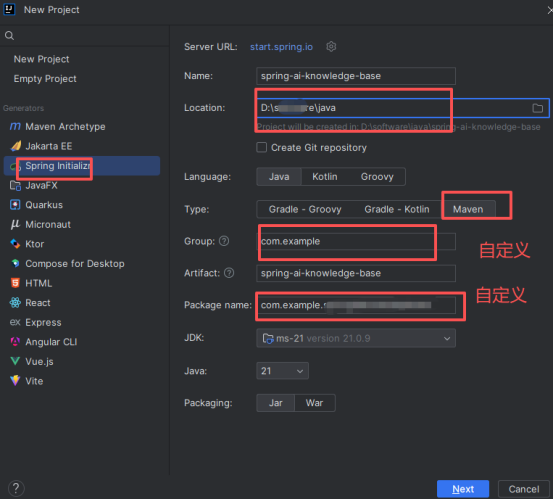Select Angular CLI generator label
This screenshot has width=554, height=499.
pyautogui.click(x=51, y=342)
